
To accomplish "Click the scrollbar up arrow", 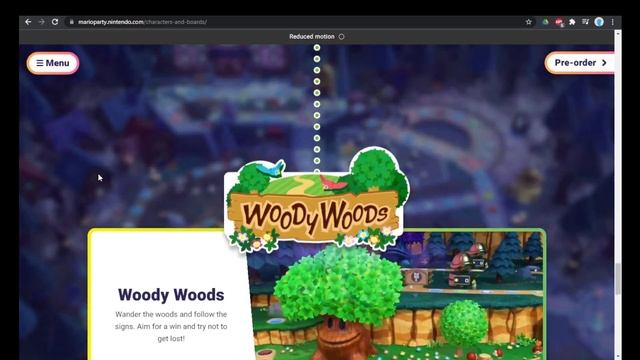I will 618,33.
